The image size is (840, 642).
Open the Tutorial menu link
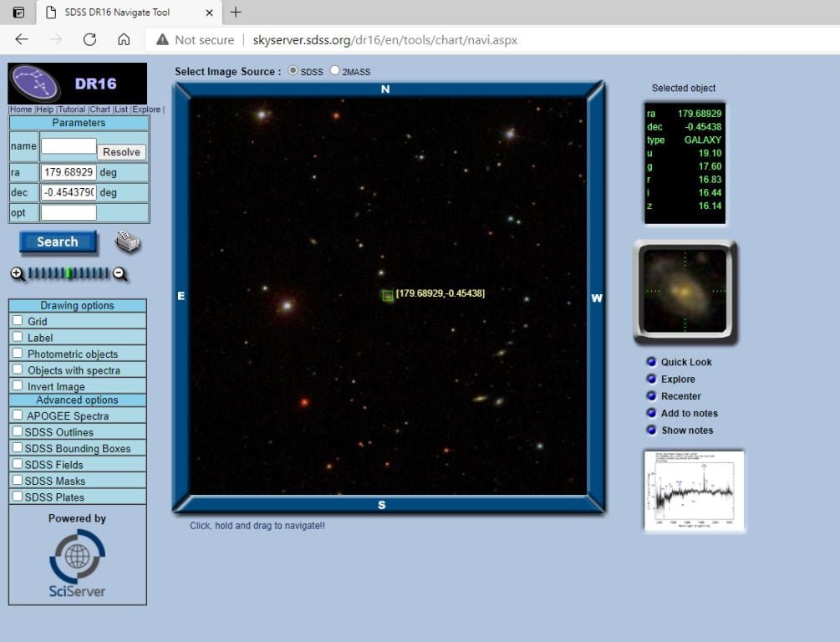(72, 110)
